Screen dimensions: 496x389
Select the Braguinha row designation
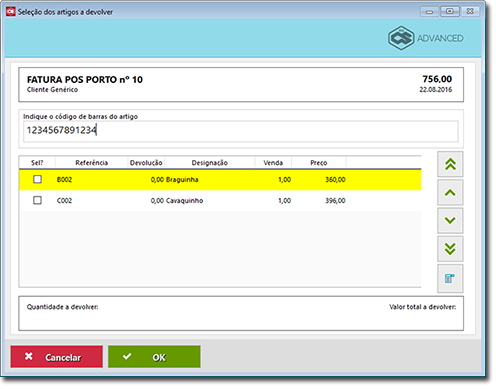coord(182,180)
